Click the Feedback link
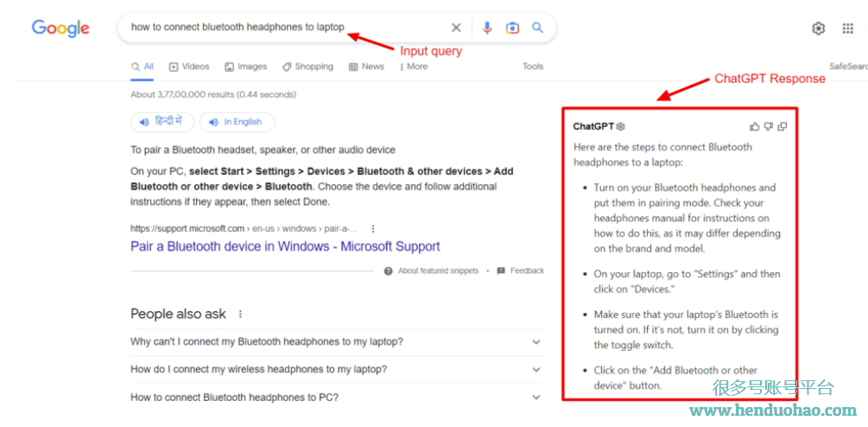868x427 pixels. [x=527, y=271]
